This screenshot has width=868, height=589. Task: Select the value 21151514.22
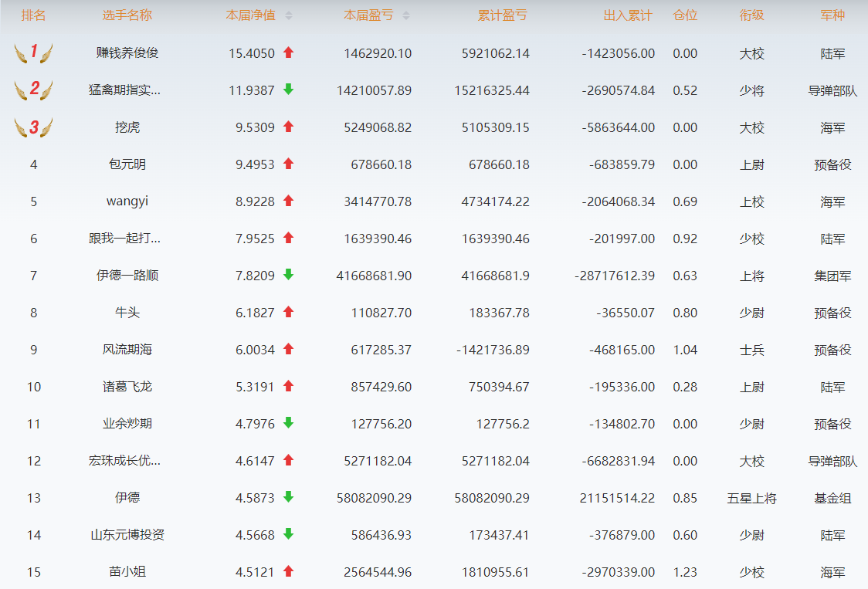point(617,498)
